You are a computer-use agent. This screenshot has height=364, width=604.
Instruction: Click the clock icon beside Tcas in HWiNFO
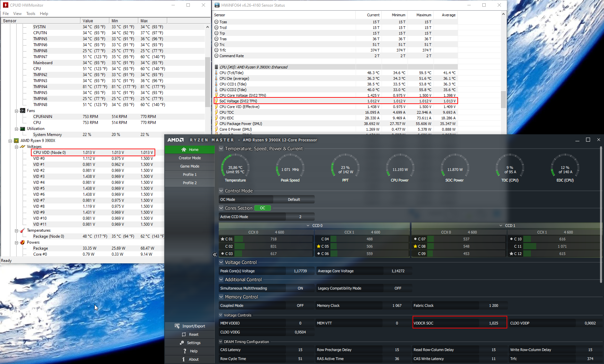pyautogui.click(x=216, y=22)
